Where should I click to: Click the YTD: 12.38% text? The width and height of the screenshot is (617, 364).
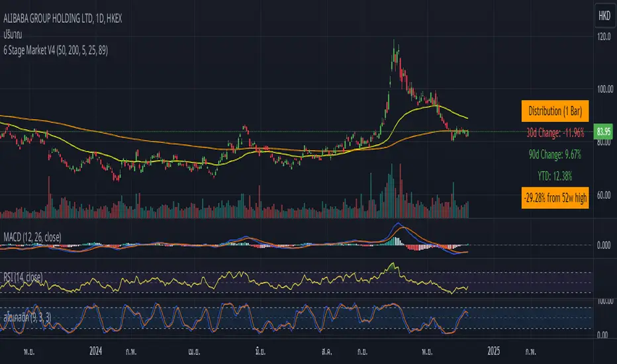tap(555, 176)
